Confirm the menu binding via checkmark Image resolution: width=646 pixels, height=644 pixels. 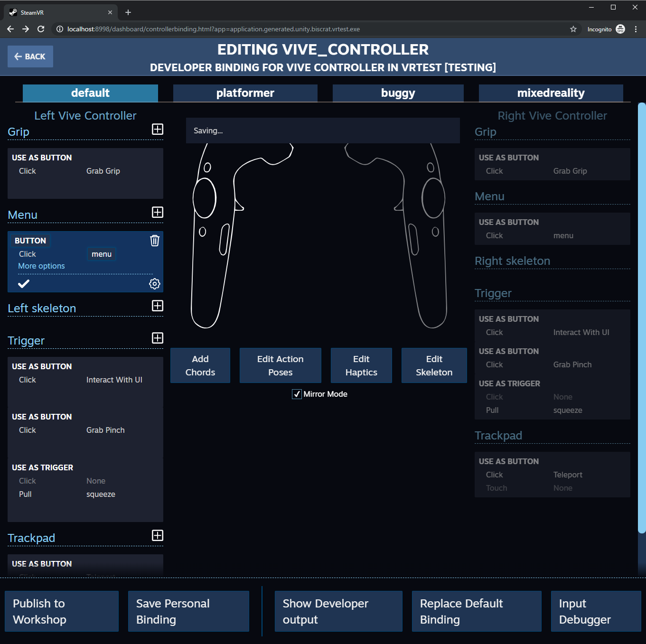[24, 283]
